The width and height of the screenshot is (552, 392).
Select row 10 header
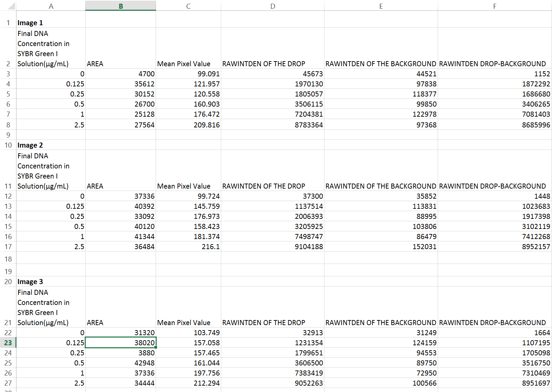click(x=8, y=145)
